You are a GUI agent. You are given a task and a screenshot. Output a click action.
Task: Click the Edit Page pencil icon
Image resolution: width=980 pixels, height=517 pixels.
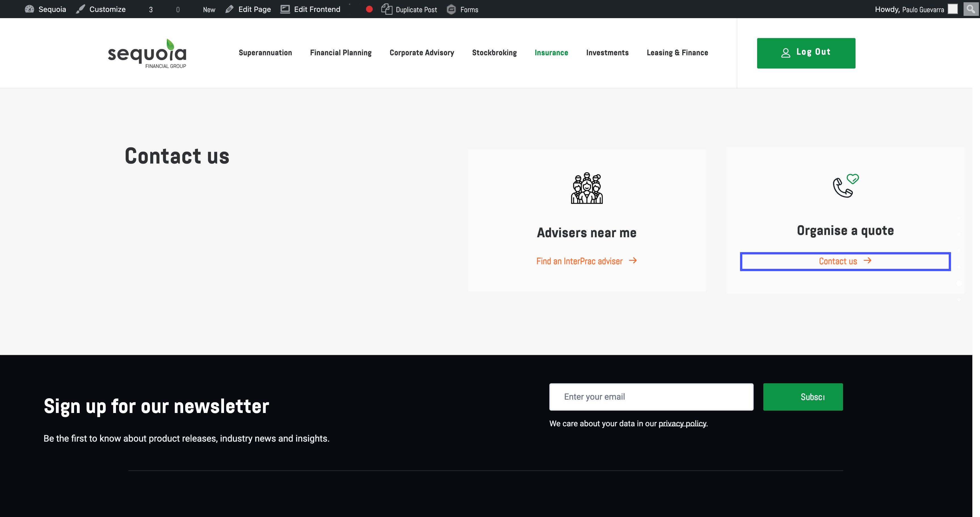229,9
